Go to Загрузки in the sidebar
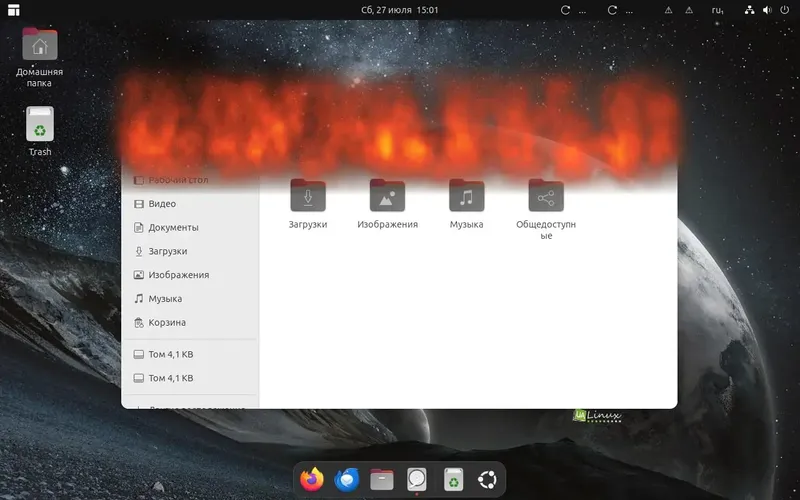 [x=190, y=251]
